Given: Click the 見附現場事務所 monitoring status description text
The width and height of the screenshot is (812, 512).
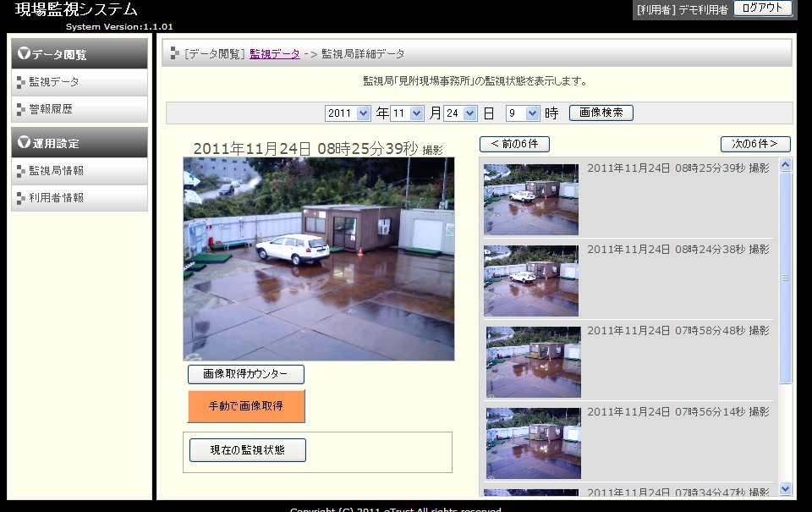Looking at the screenshot, I should click(475, 81).
